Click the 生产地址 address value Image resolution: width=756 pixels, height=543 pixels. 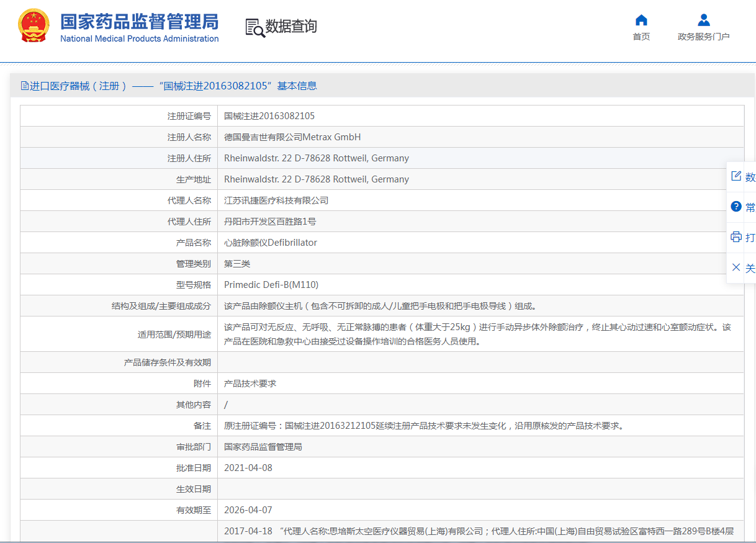pos(317,179)
